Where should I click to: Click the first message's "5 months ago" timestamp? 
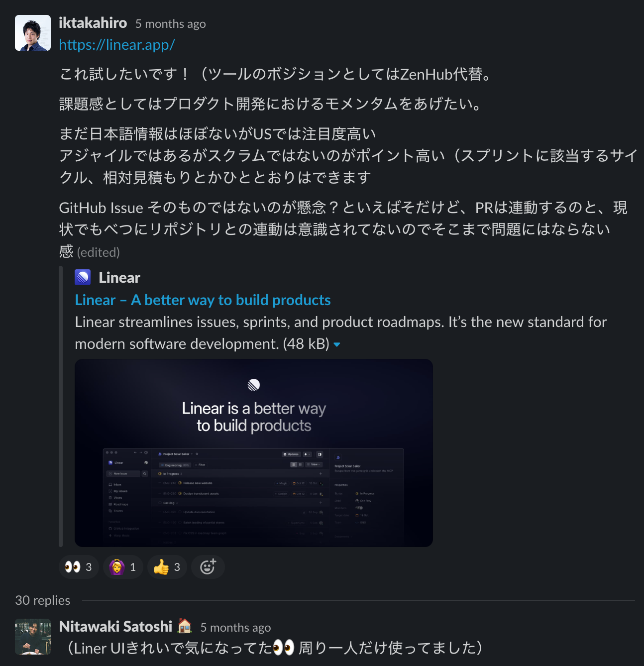tap(170, 24)
